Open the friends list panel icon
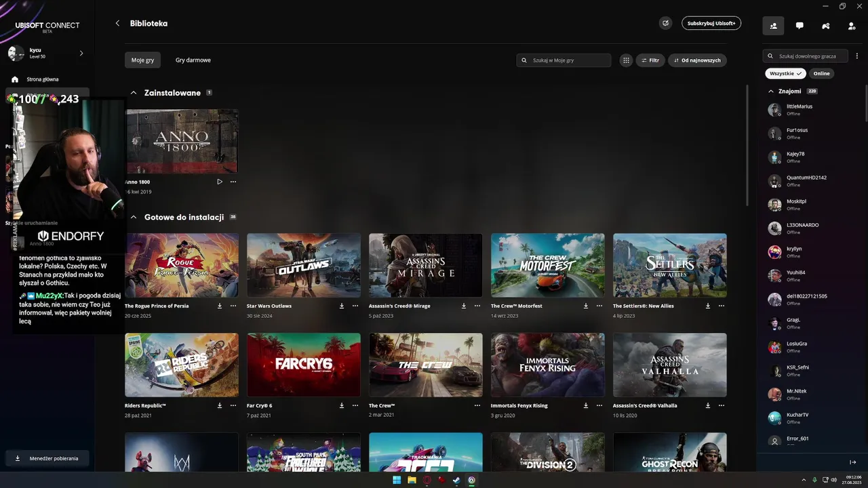Image resolution: width=868 pixels, height=488 pixels. [773, 26]
